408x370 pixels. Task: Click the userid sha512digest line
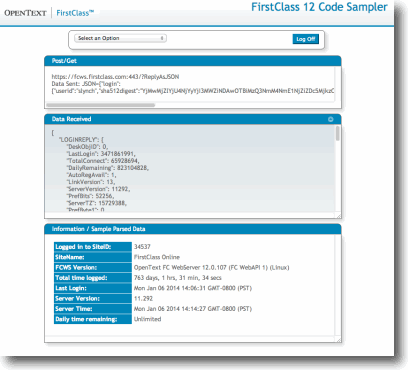click(193, 91)
